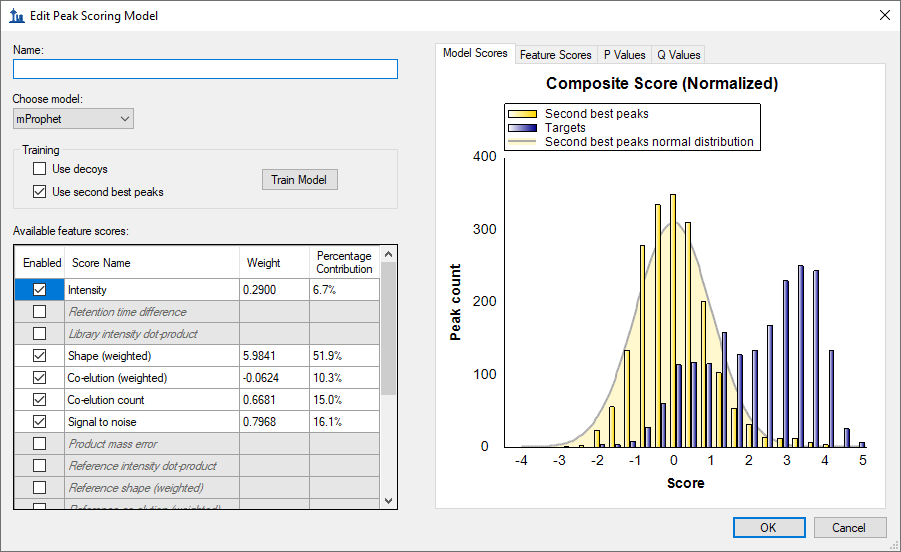Close the Edit Peak Scoring Model dialog
The width and height of the screenshot is (901, 552).
[883, 16]
